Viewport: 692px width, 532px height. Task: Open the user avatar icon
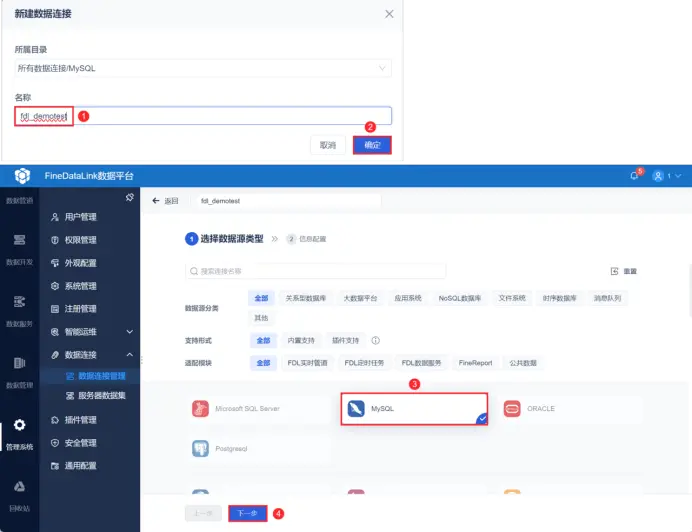658,176
